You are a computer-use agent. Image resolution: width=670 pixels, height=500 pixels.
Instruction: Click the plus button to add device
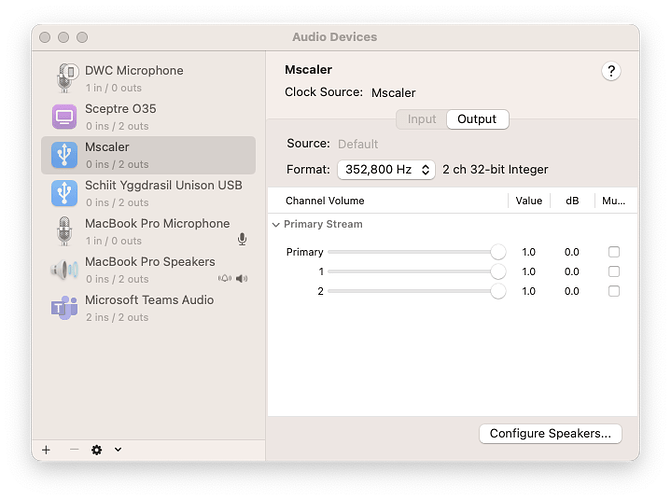point(46,450)
